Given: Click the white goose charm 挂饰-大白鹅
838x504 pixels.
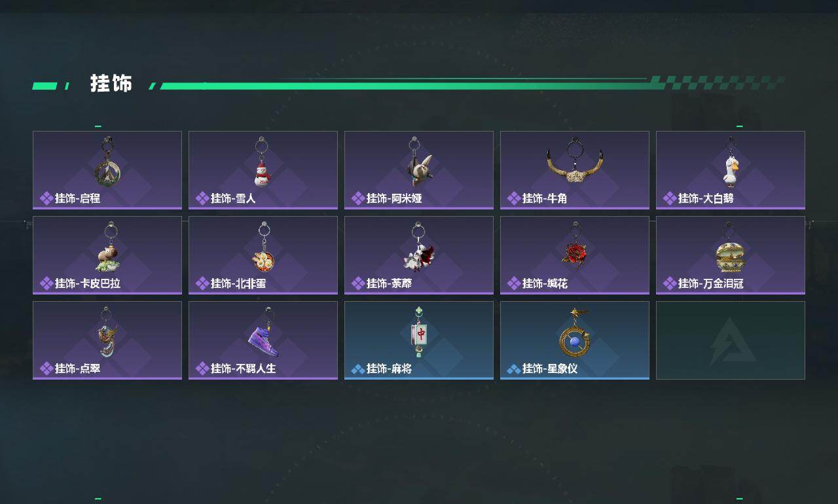Looking at the screenshot, I should 731,163.
